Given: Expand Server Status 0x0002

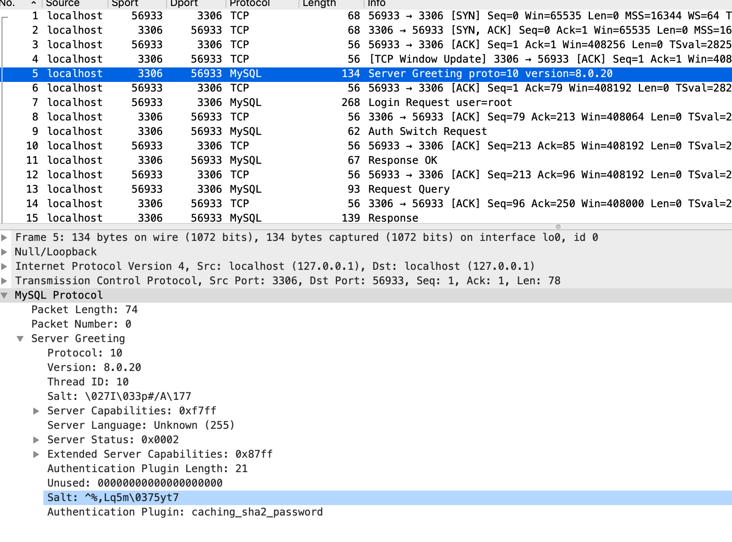Looking at the screenshot, I should click(x=36, y=440).
